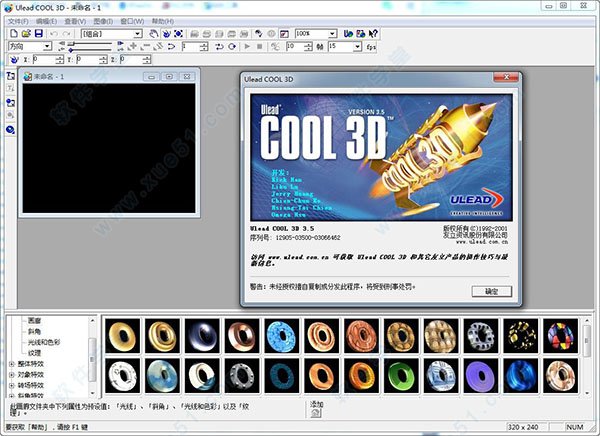This screenshot has height=436, width=600.
Task: Open the 100% zoom dropdown
Action: [x=332, y=34]
